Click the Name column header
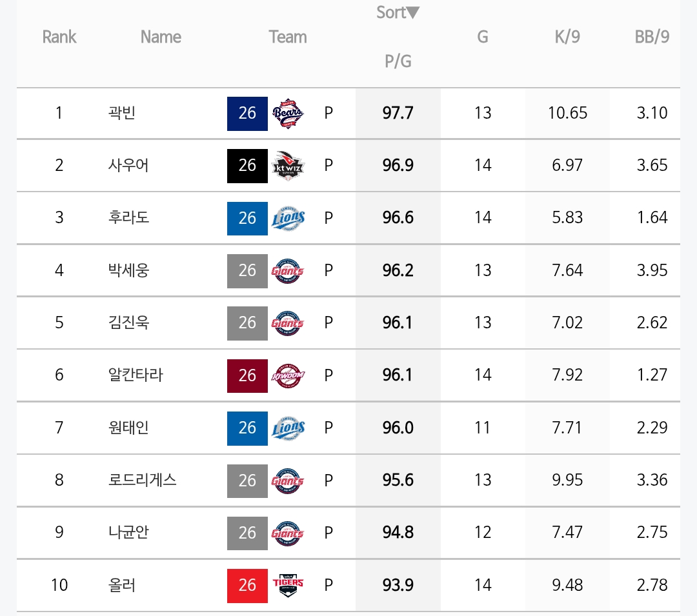Screen dimensions: 697x616 [x=161, y=36]
